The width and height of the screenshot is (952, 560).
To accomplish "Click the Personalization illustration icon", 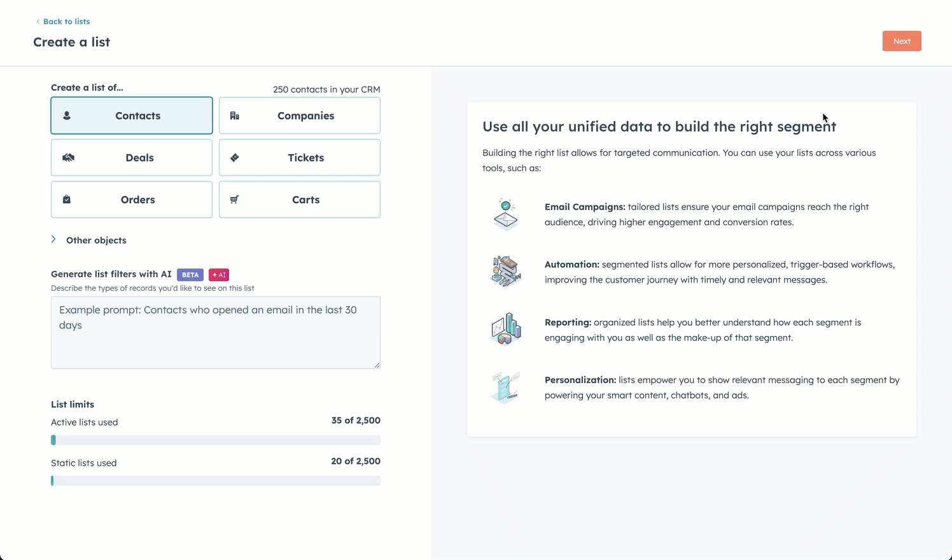I will pyautogui.click(x=506, y=387).
